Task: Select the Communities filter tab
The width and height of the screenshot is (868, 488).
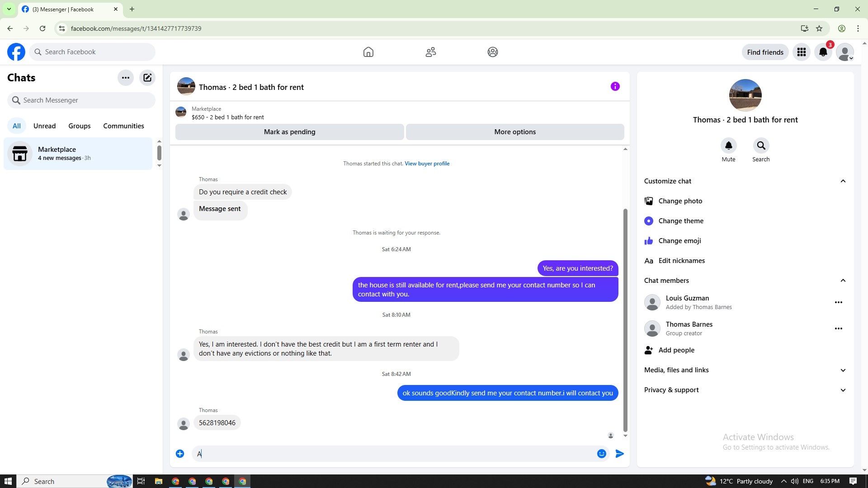Action: pos(123,126)
